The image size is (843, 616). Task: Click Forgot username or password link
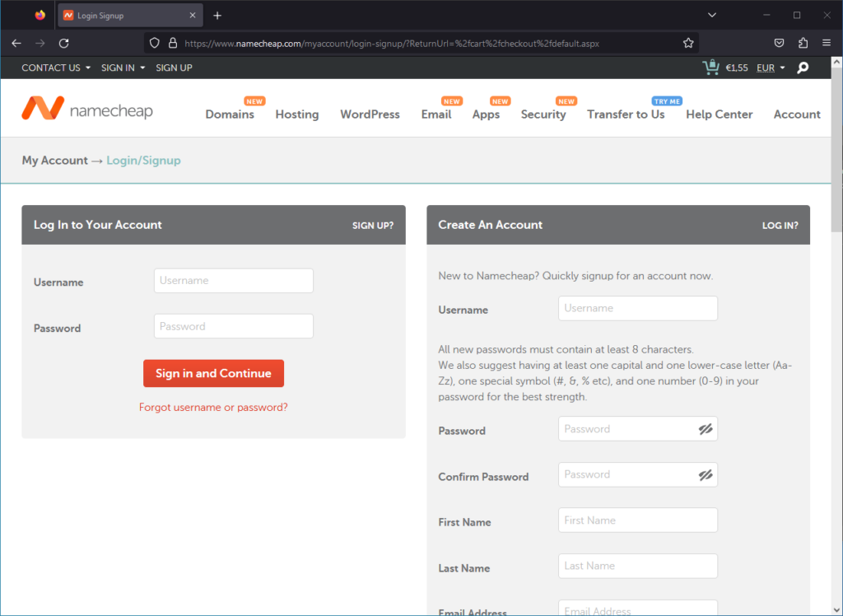213,408
